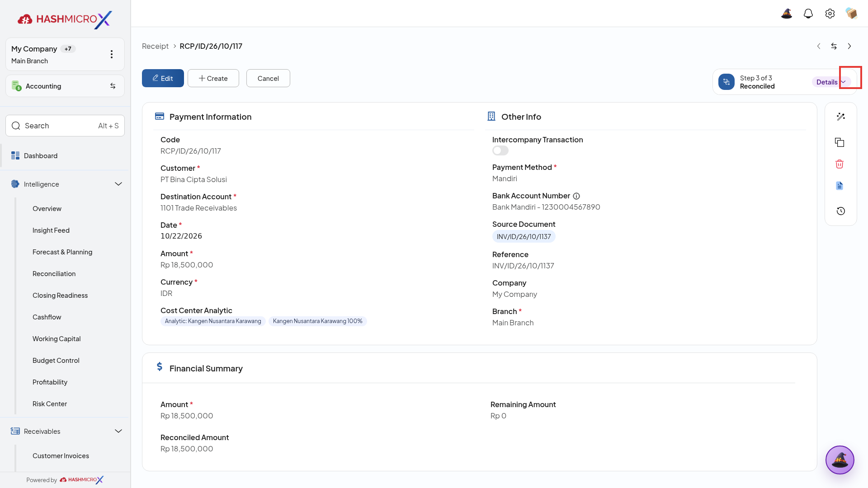Image resolution: width=868 pixels, height=488 pixels.
Task: Toggle the Intercompany Transaction switch
Action: click(x=500, y=150)
